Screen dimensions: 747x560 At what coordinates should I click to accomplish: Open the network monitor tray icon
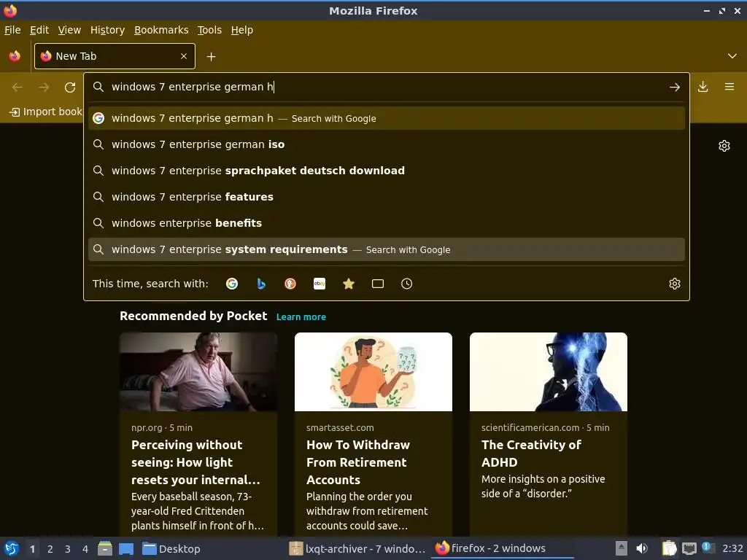(689, 548)
